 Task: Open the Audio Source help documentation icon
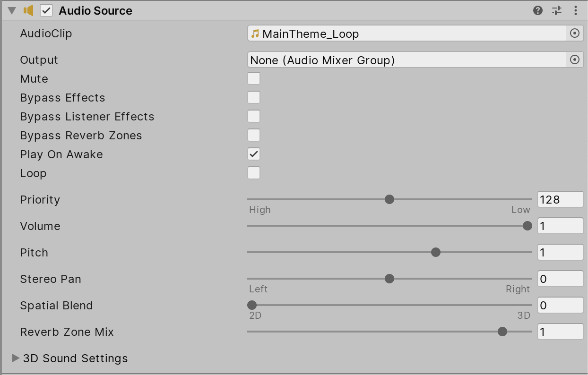click(x=537, y=10)
